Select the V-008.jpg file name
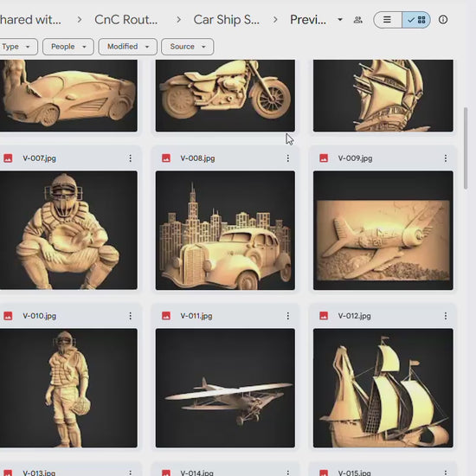Viewport: 476px width, 476px height. click(197, 158)
